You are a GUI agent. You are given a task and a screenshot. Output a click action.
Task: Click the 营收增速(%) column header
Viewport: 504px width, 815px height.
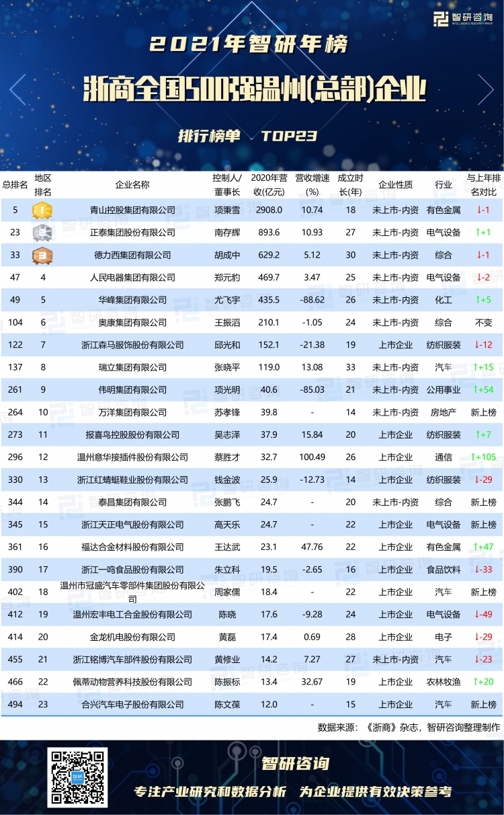click(x=312, y=185)
